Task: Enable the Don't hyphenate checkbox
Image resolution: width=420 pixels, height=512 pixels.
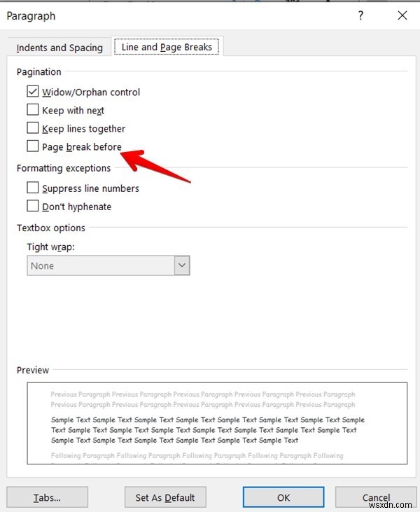Action: [x=33, y=207]
